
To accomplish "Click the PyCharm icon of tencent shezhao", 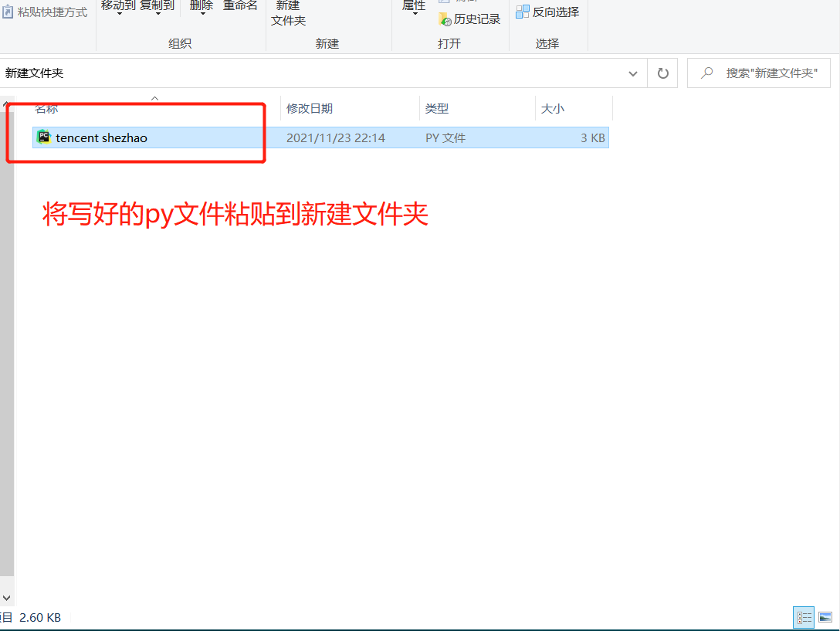I will 43,137.
